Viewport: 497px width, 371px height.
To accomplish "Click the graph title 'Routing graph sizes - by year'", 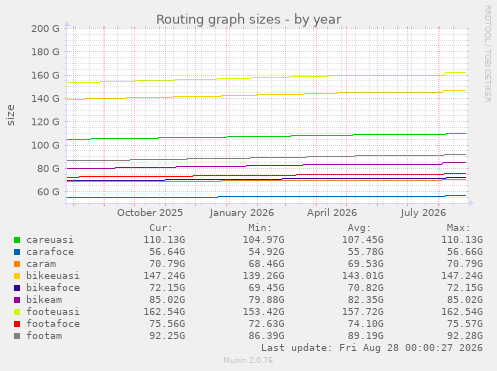I will pyautogui.click(x=249, y=20).
